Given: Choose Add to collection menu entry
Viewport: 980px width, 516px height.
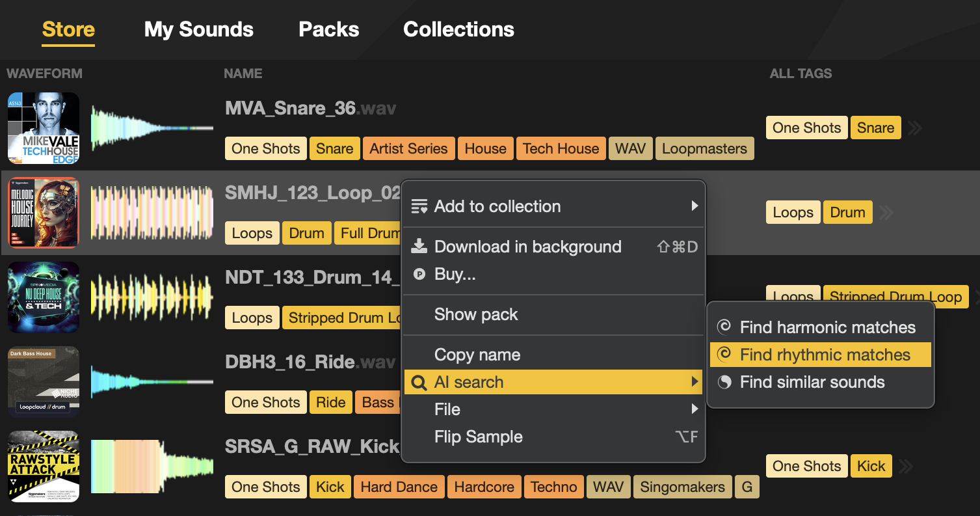Looking at the screenshot, I should [553, 206].
